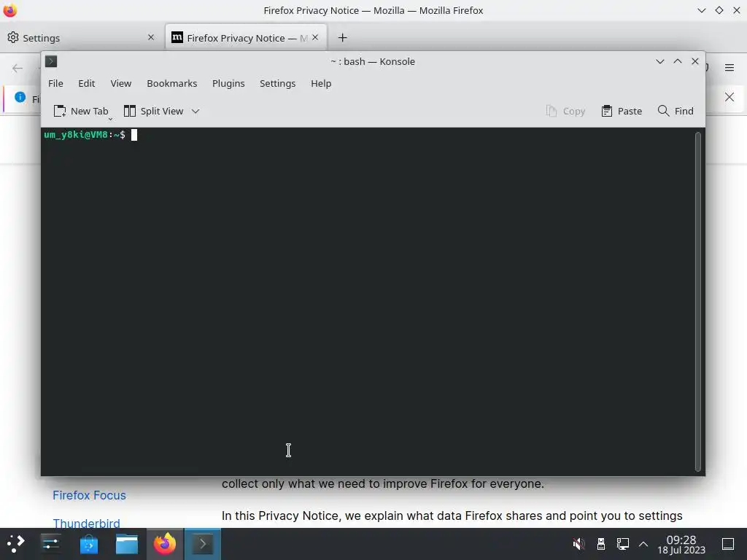Switch to the Settings tab in Firefox
This screenshot has height=560, width=747.
coord(82,38)
